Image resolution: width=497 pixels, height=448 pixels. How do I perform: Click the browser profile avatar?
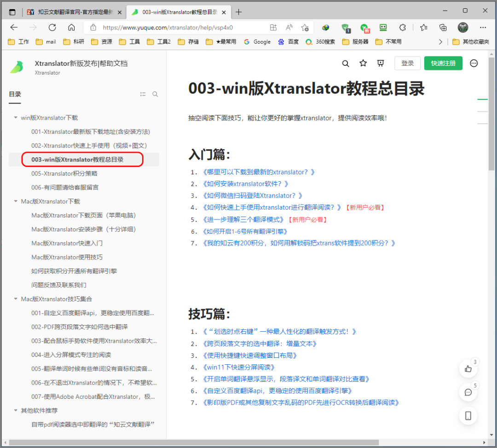coord(463,28)
